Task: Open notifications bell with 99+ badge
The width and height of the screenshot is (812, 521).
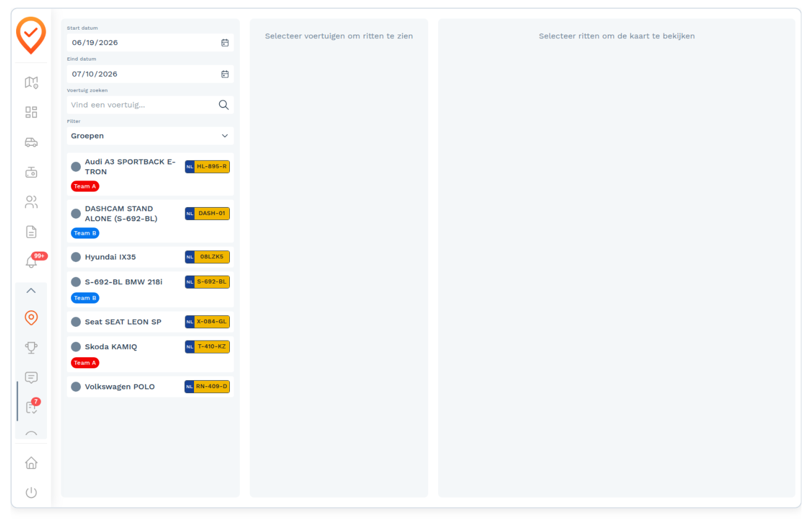Action: tap(31, 262)
